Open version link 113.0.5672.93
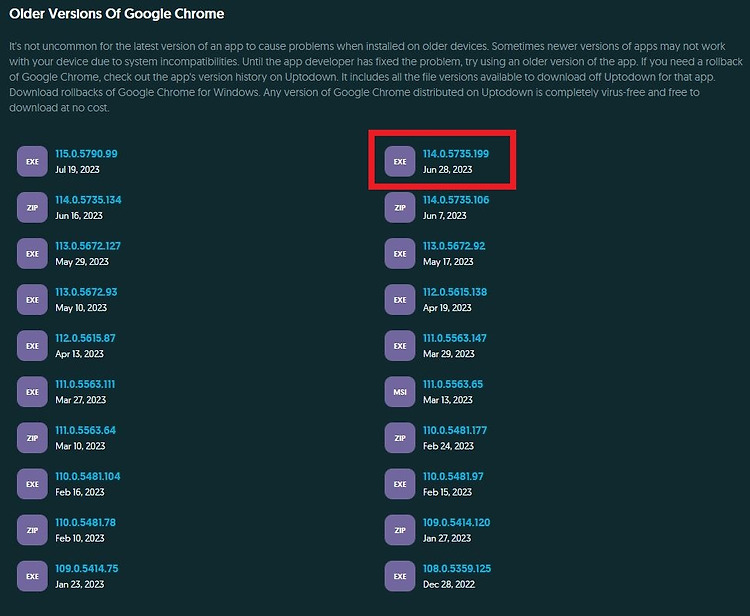This screenshot has width=750, height=616. click(86, 292)
